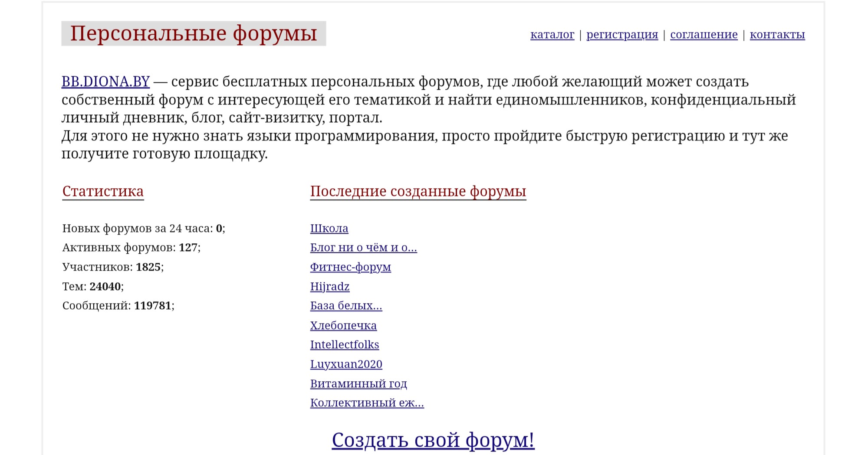Click Создать свой форум! link
868x455 pixels.
point(433,441)
